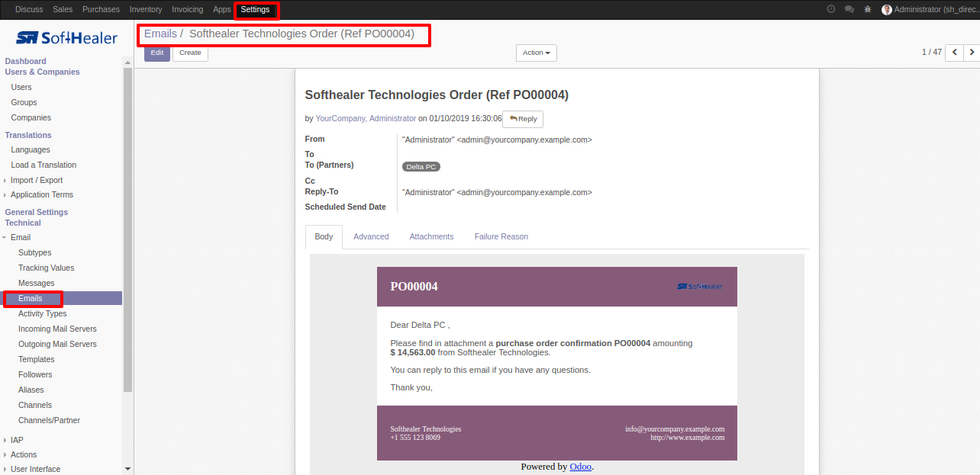Click the Create button
980x475 pixels.
coord(190,53)
